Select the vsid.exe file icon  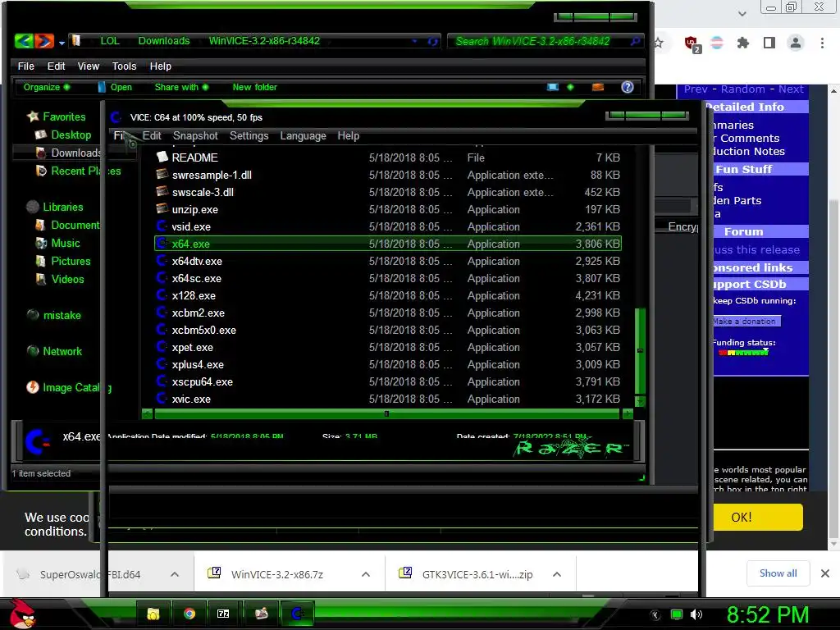click(x=162, y=226)
